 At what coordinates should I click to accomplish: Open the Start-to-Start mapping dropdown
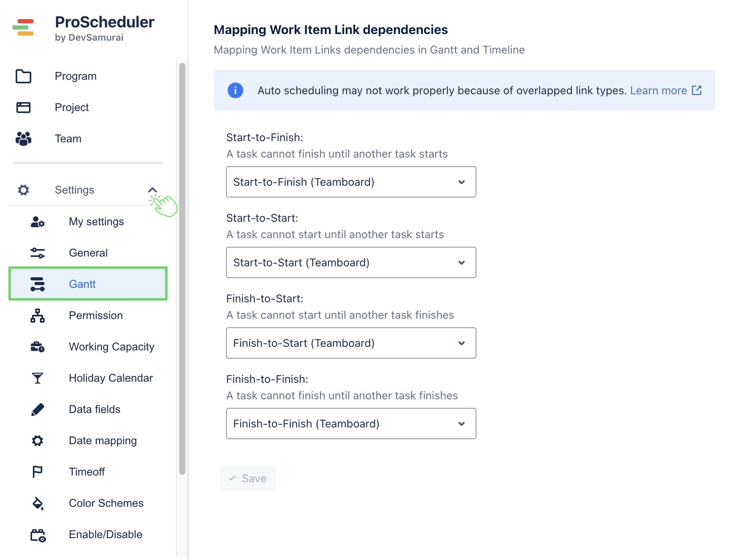(351, 262)
